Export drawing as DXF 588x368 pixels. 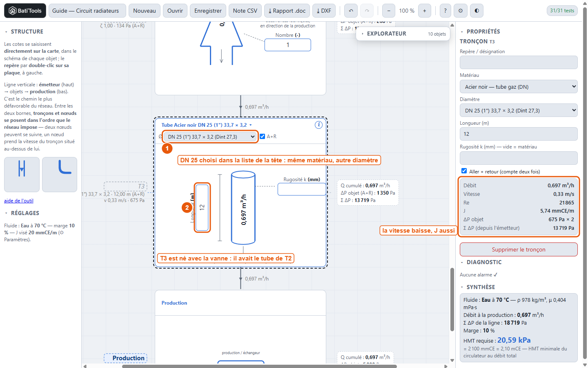(x=324, y=11)
